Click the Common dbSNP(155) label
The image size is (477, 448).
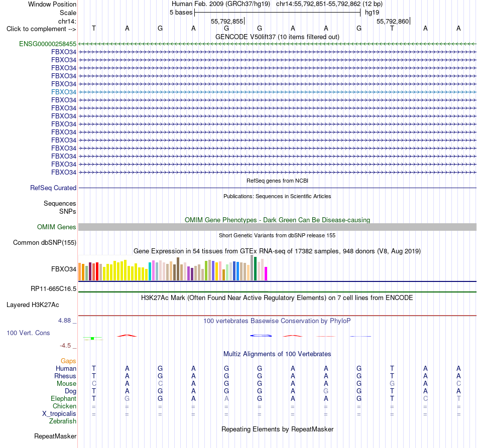pyautogui.click(x=44, y=242)
